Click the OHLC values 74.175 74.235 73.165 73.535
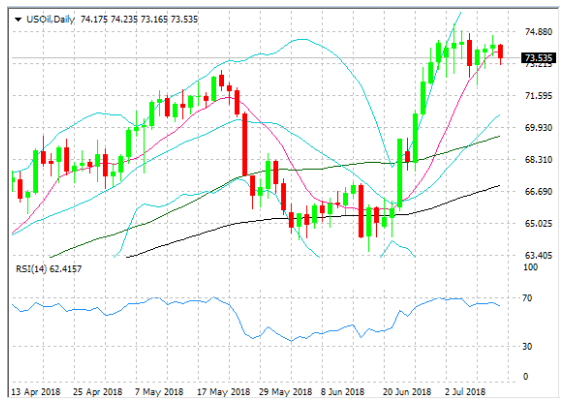 coord(139,19)
